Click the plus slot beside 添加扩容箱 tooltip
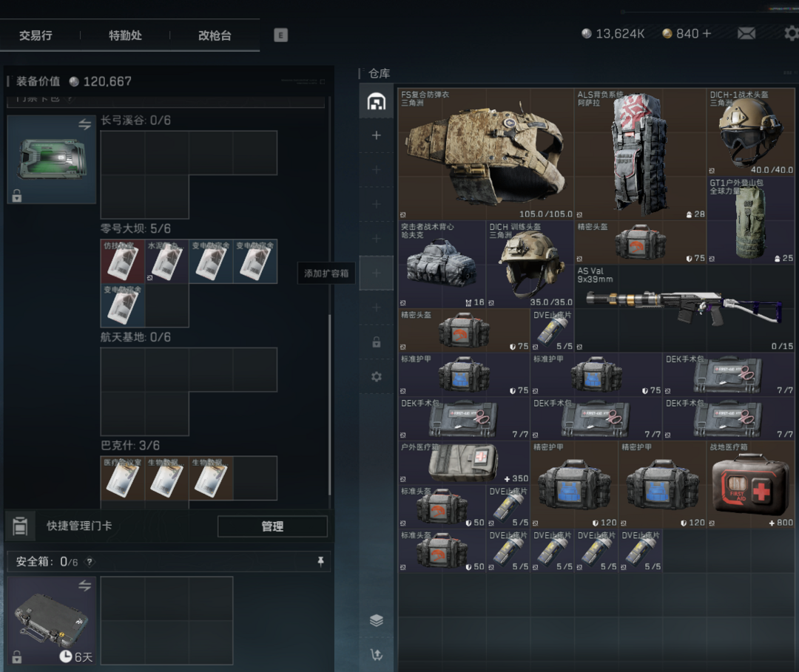This screenshot has width=799, height=672. coord(376,273)
